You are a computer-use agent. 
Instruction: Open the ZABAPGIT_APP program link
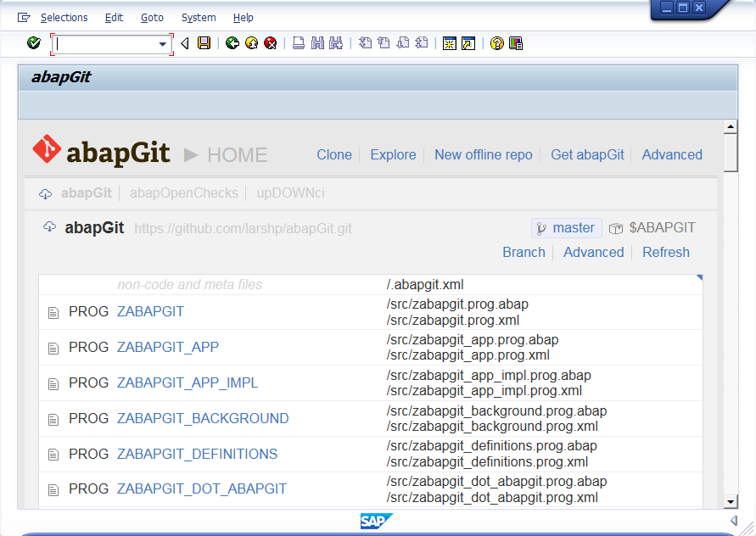click(168, 347)
